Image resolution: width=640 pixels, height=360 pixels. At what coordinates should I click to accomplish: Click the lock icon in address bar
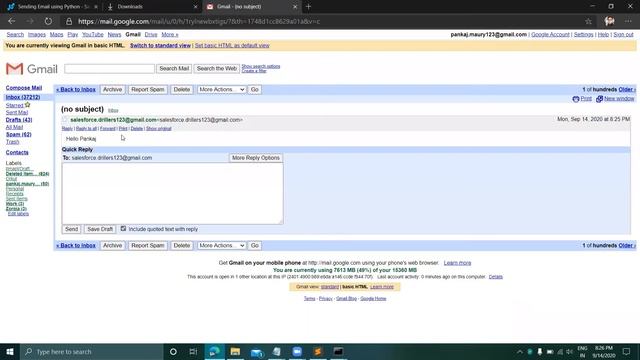point(69,22)
